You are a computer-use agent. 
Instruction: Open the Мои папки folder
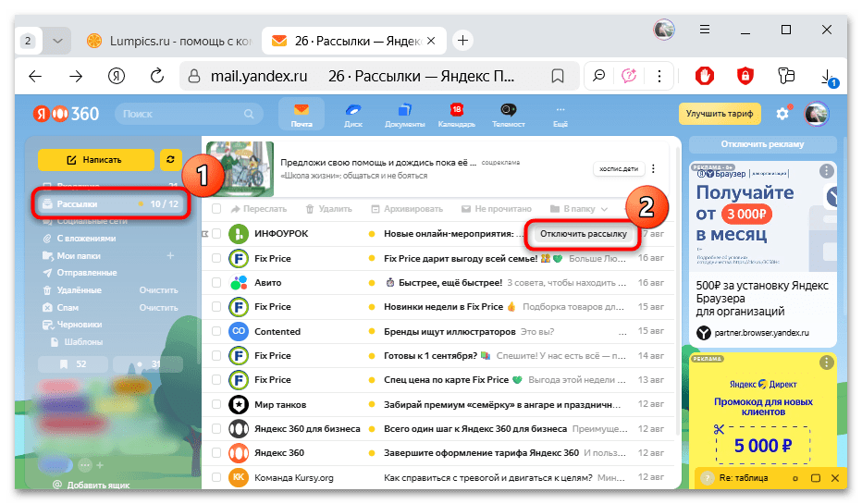pos(79,255)
